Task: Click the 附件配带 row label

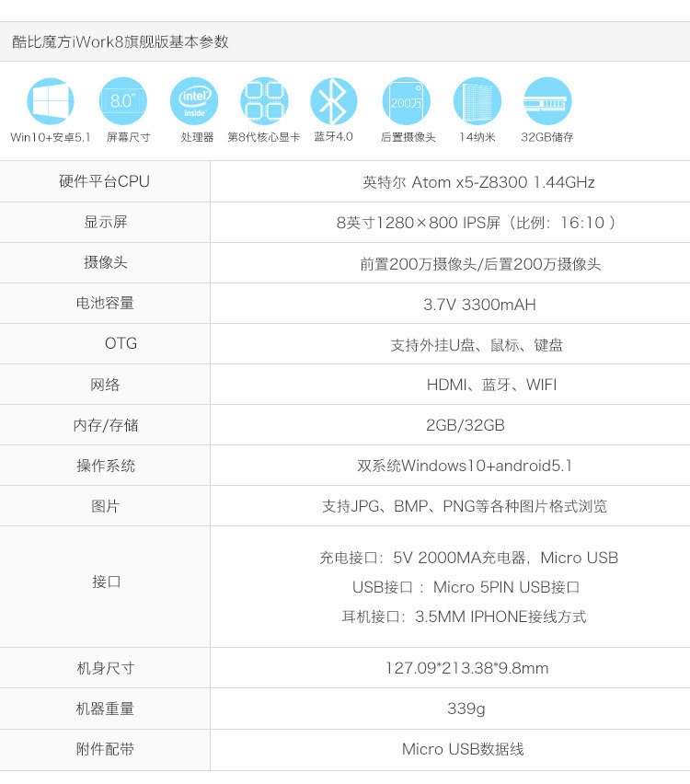Action: click(x=105, y=749)
